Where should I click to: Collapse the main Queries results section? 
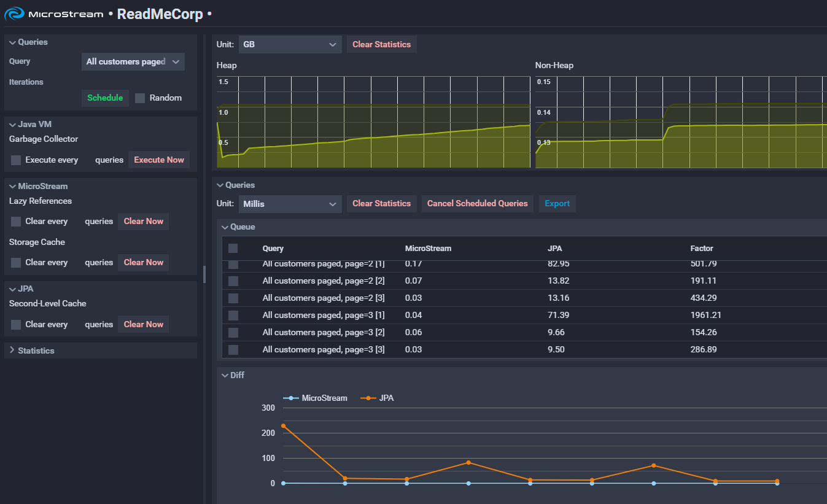[x=236, y=185]
